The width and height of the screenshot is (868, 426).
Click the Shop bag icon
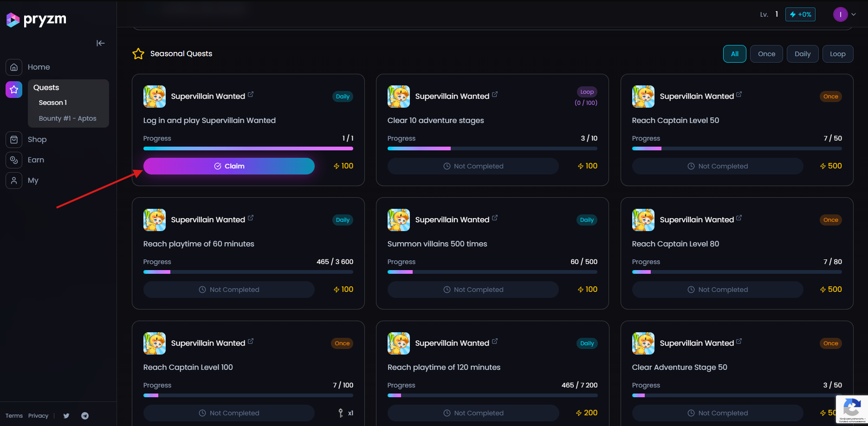tap(14, 140)
